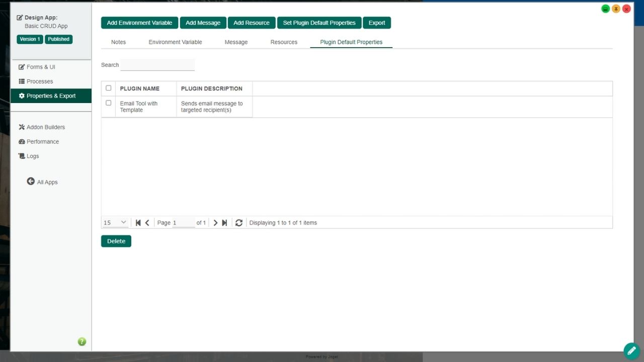Click the Delete button below the table
This screenshot has width=644, height=362.
click(x=116, y=241)
